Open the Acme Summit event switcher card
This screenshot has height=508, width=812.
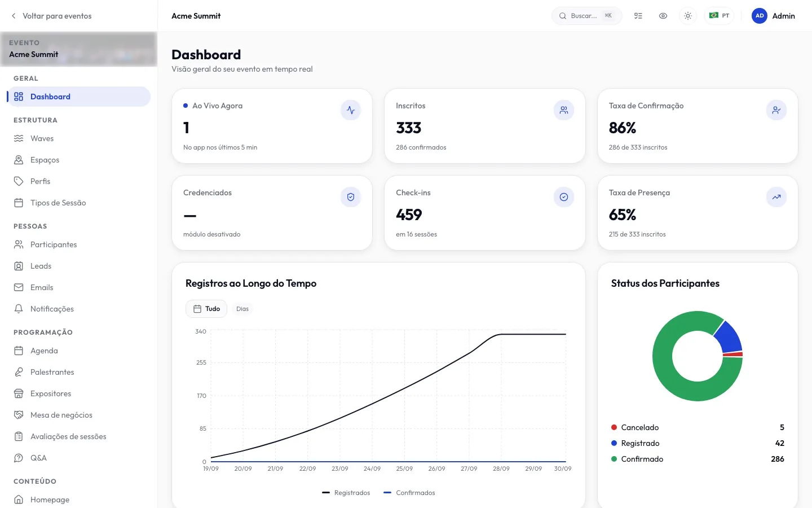click(79, 49)
